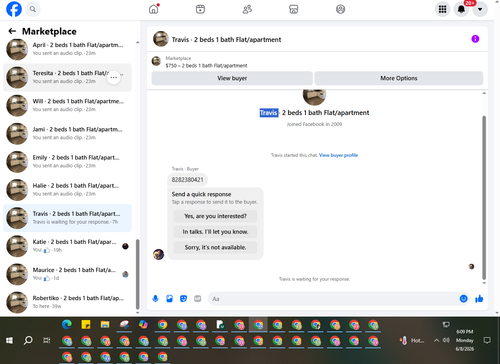500x364 pixels.
Task: Click the View buyer button
Action: pos(232,78)
